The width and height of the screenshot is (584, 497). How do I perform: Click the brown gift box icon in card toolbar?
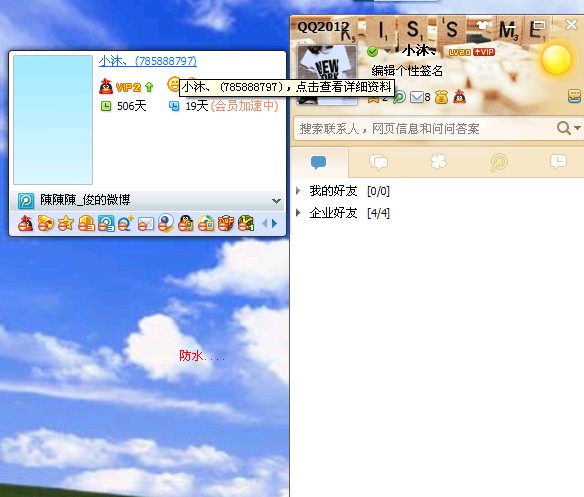pos(226,224)
